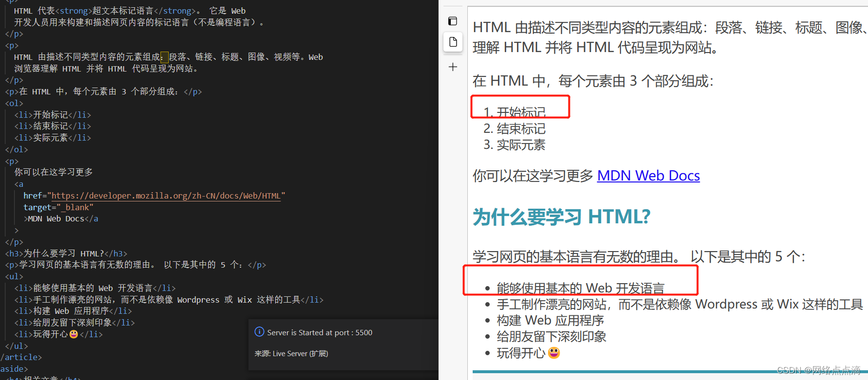Open the MDN Web Docs link in preview

[x=648, y=176]
